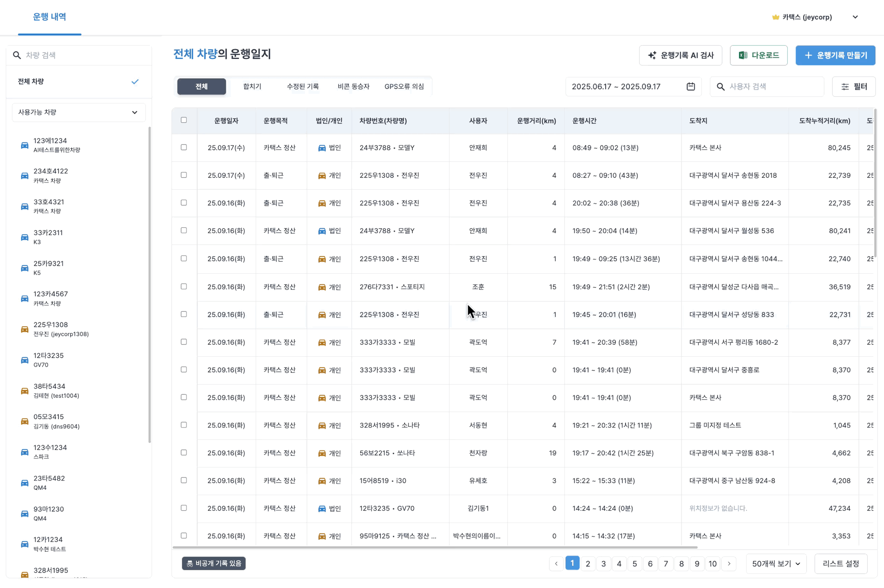Click magnifier icon in 차량 검색 box
Viewport: 884px width, 588px height.
17,55
